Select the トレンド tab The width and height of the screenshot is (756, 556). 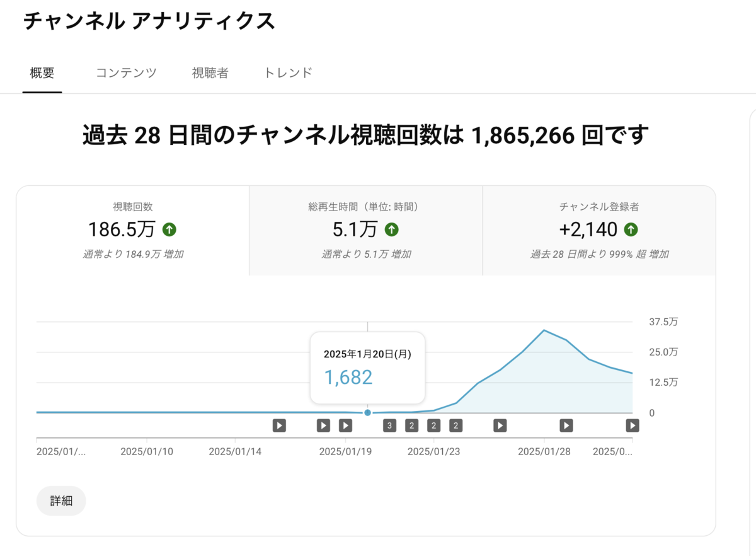pyautogui.click(x=287, y=72)
